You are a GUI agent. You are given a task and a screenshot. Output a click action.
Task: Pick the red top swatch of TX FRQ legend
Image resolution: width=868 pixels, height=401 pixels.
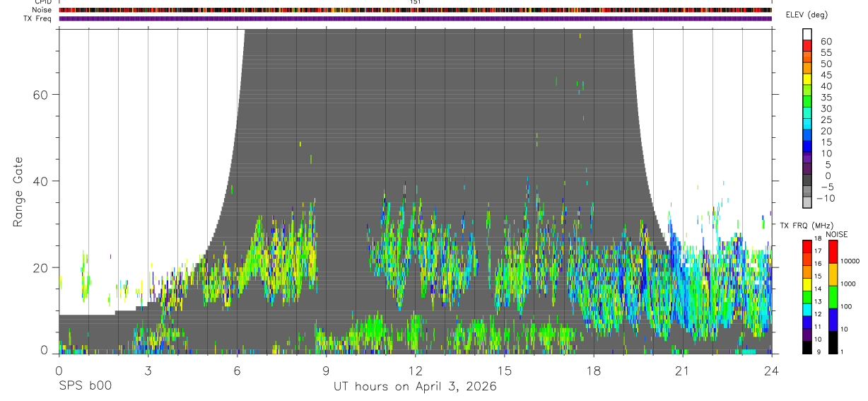807,245
